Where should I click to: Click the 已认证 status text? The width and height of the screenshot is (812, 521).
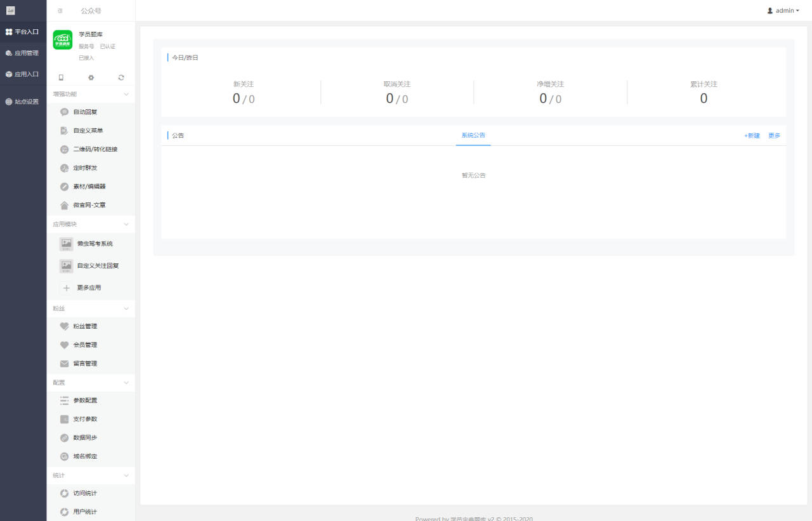[x=108, y=47]
